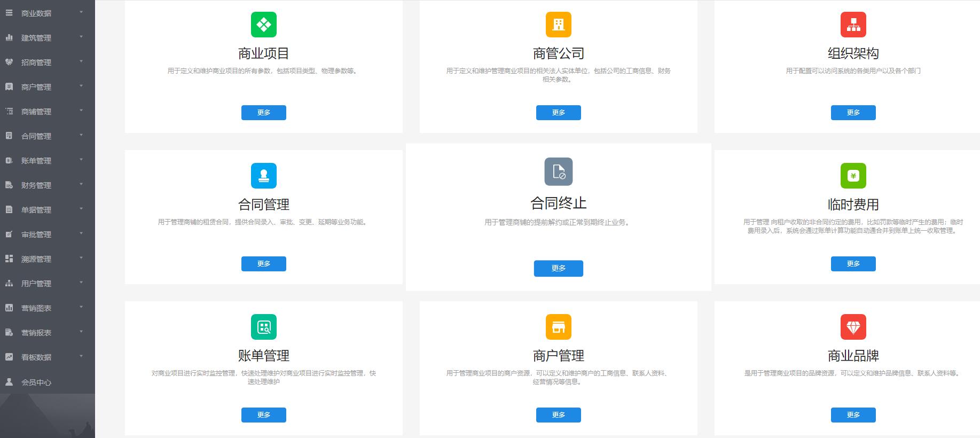Click 更多 button on 商户管理 card

point(559,415)
